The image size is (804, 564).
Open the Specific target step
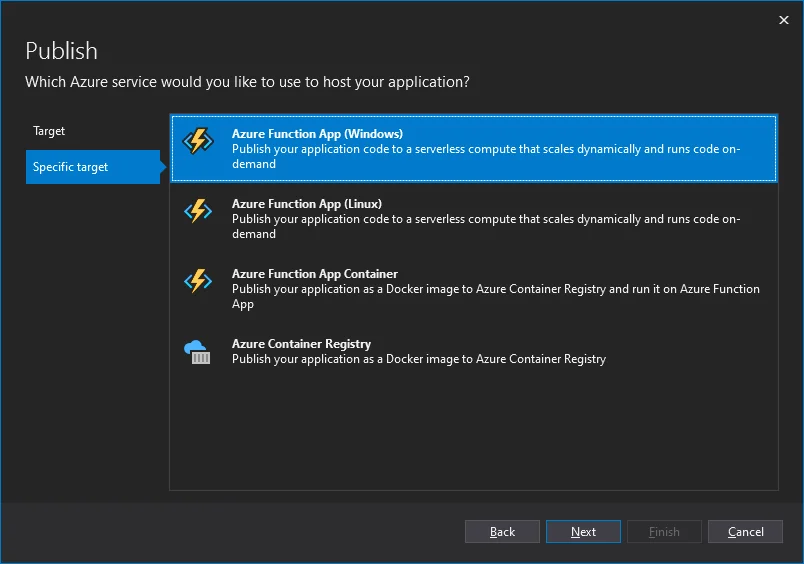71,167
